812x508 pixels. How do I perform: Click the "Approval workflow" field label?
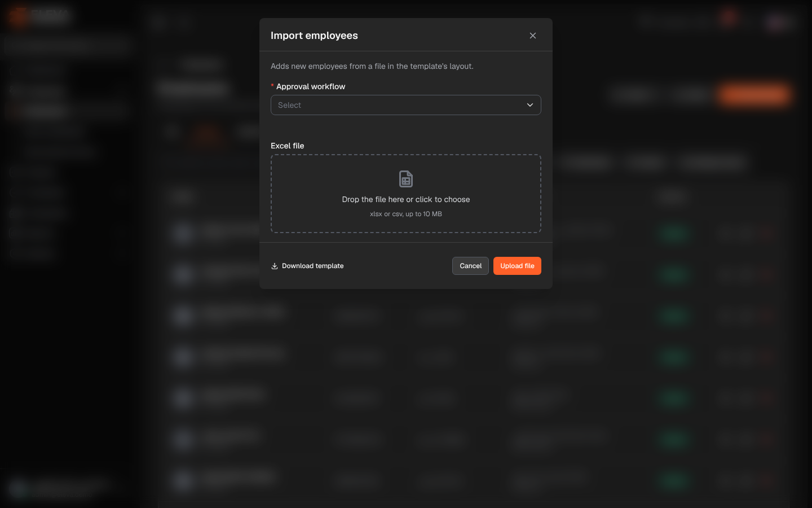pyautogui.click(x=311, y=86)
